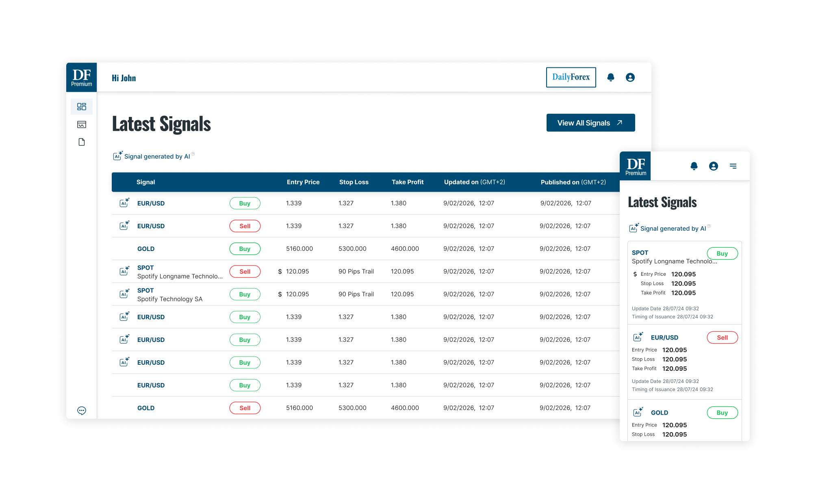Click the View All Signals button
The height and width of the screenshot is (504, 816).
tap(590, 122)
